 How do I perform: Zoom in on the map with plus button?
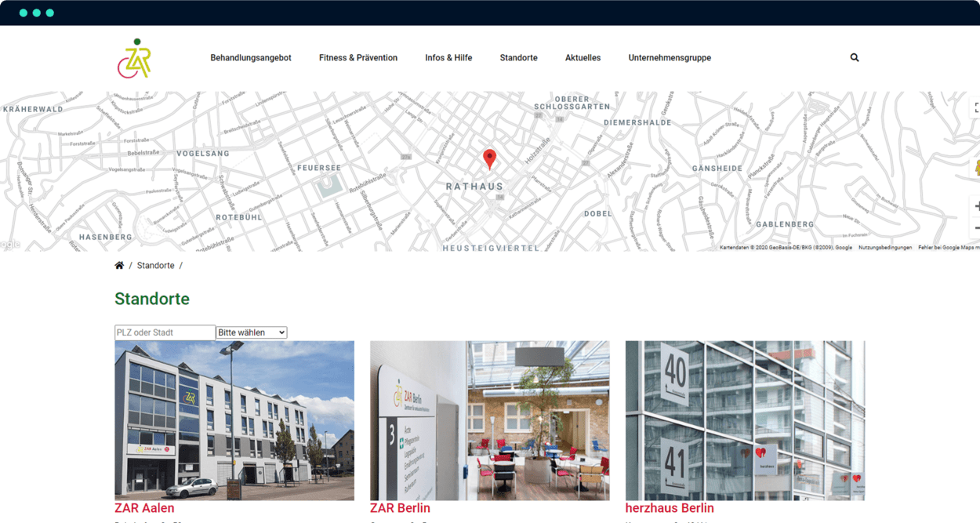(976, 206)
